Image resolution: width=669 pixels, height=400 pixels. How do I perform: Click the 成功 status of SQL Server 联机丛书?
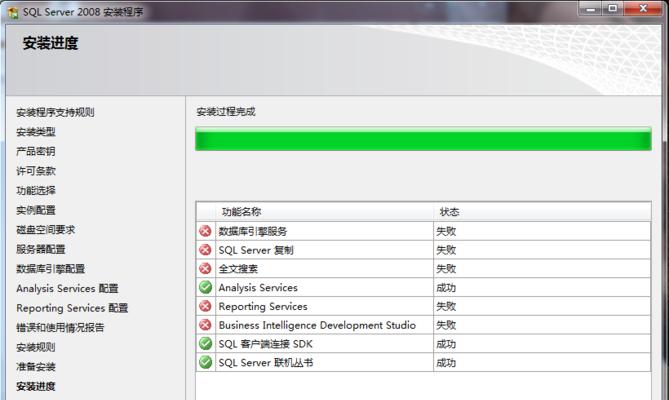tap(446, 362)
